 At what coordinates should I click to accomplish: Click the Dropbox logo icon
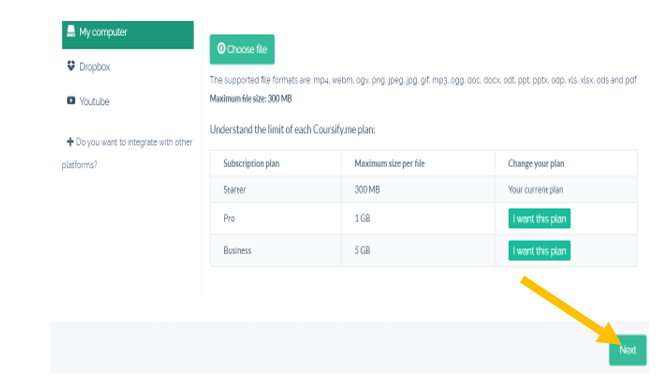71,66
